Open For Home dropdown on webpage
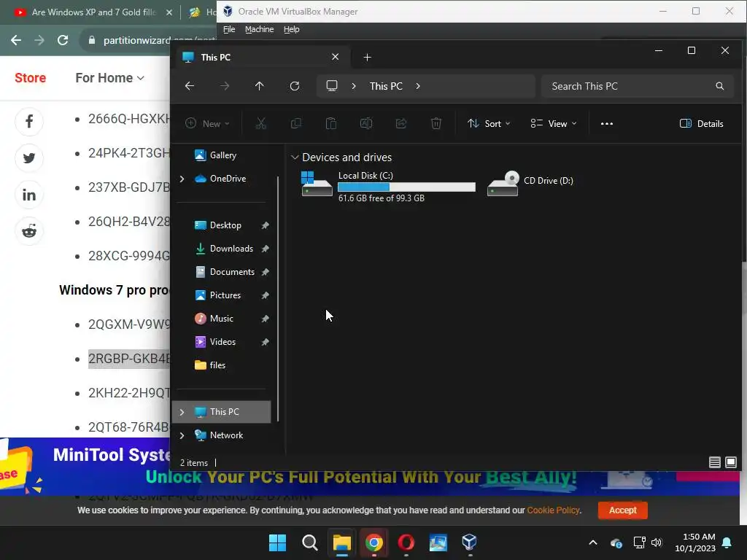The width and height of the screenshot is (747, 560). pos(109,77)
